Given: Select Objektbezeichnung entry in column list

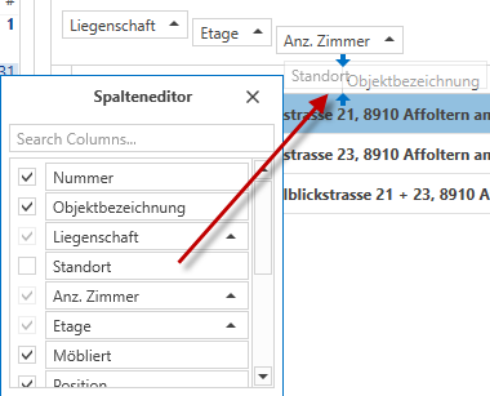Looking at the screenshot, I should (147, 207).
